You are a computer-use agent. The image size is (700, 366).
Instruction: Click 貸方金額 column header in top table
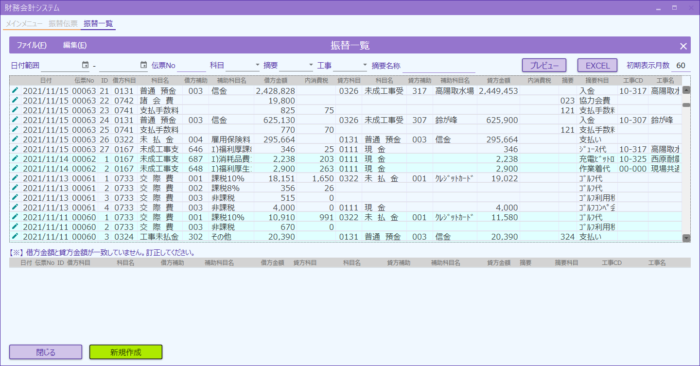click(x=499, y=80)
